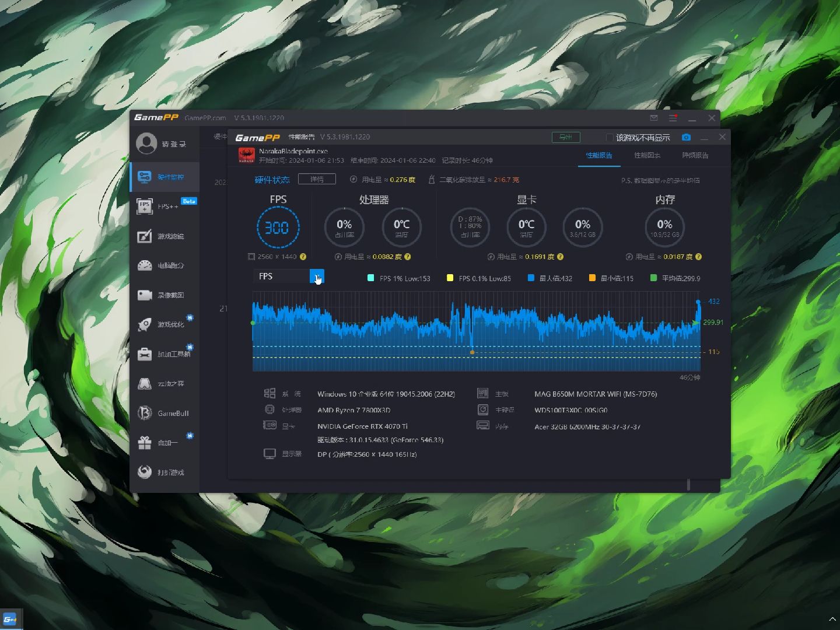Screen dimensions: 840x630
Task: Click the WDS100T3X0C hard drive text
Action: (x=570, y=410)
